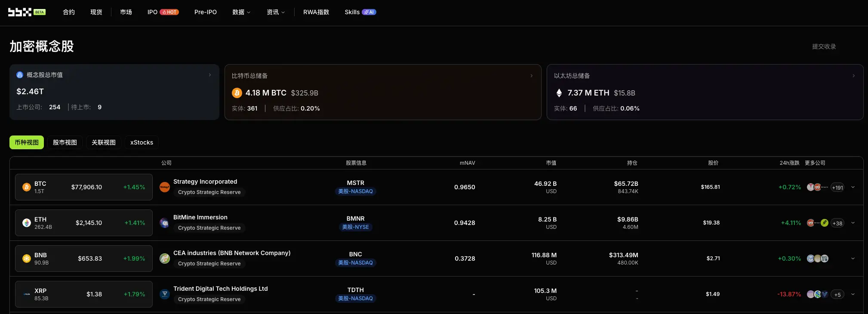
Task: Click the 7.37 M ETH value
Action: [588, 93]
